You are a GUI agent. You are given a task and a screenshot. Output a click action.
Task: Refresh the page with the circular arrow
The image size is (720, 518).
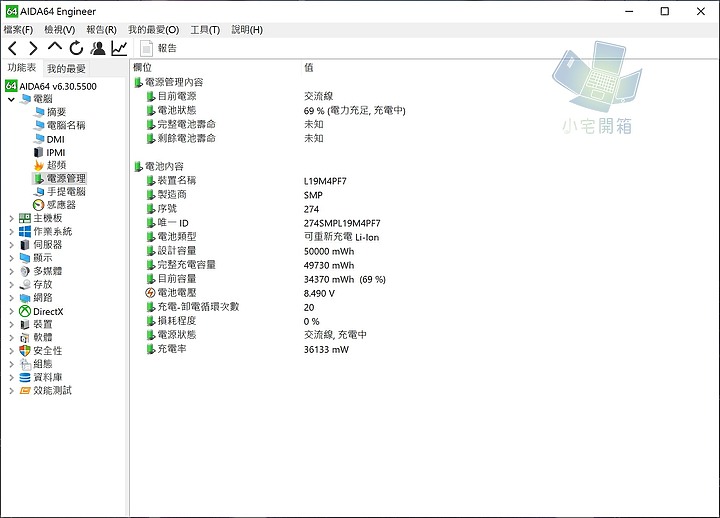coord(76,48)
